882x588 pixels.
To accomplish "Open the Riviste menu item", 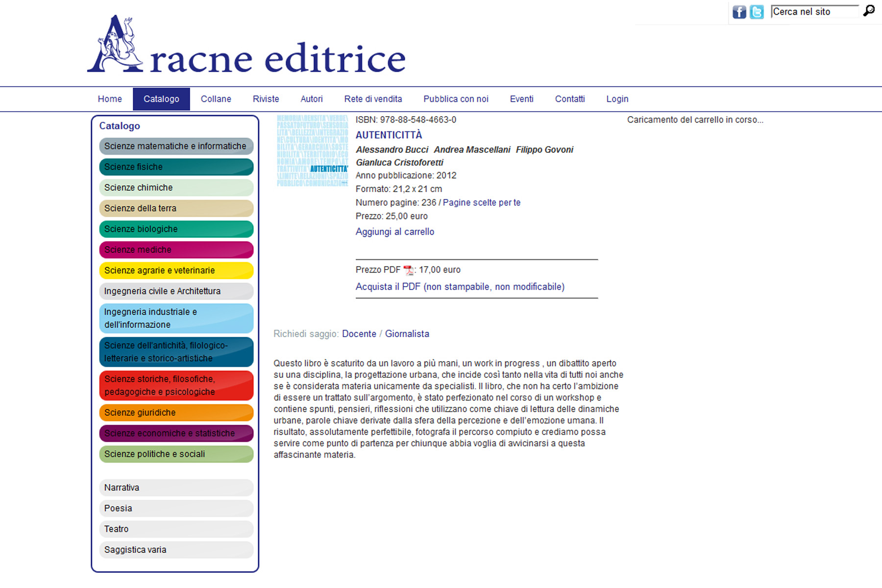I will coord(266,99).
